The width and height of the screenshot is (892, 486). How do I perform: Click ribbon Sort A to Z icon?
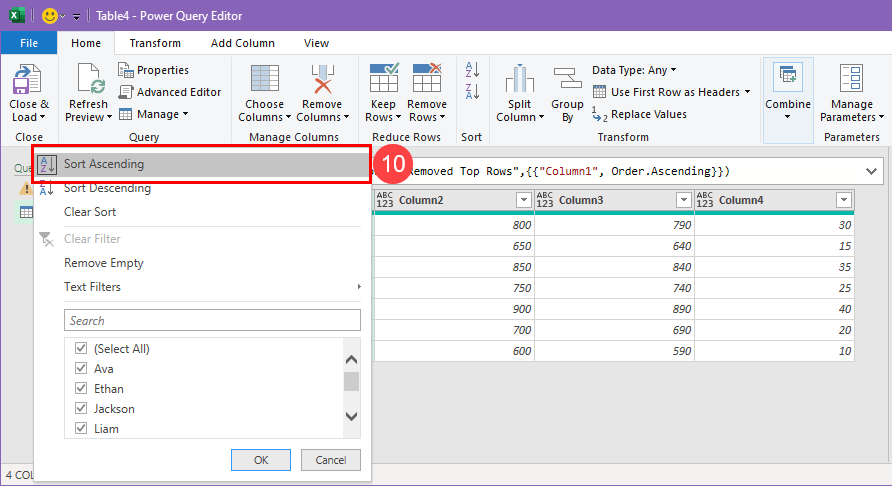click(x=472, y=69)
